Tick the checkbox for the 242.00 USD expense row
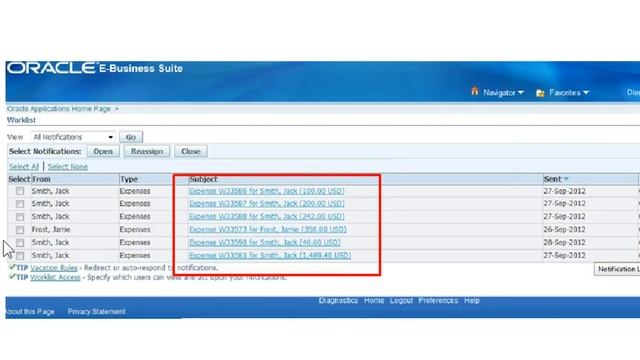The image size is (640, 360). [x=20, y=217]
